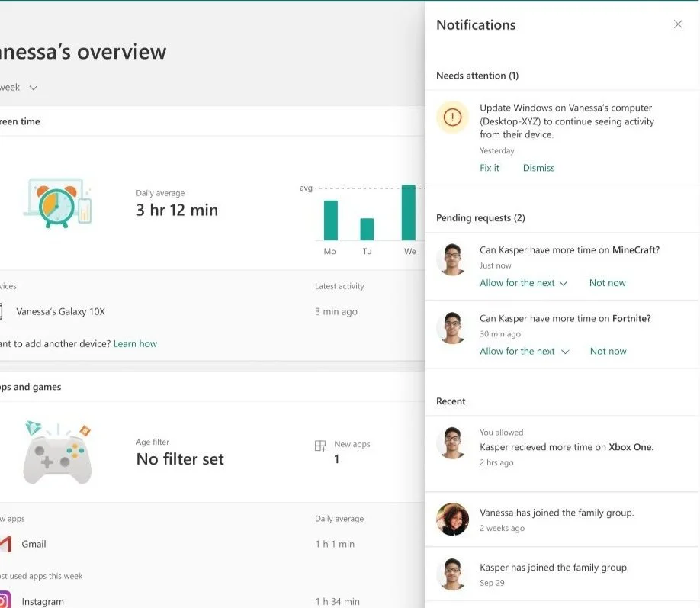The height and width of the screenshot is (608, 700).
Task: Select the Wednesday screen time bar
Action: (x=409, y=212)
